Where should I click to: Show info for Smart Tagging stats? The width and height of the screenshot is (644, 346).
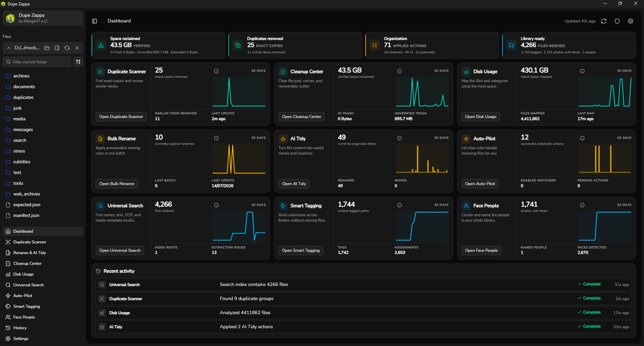tap(399, 205)
